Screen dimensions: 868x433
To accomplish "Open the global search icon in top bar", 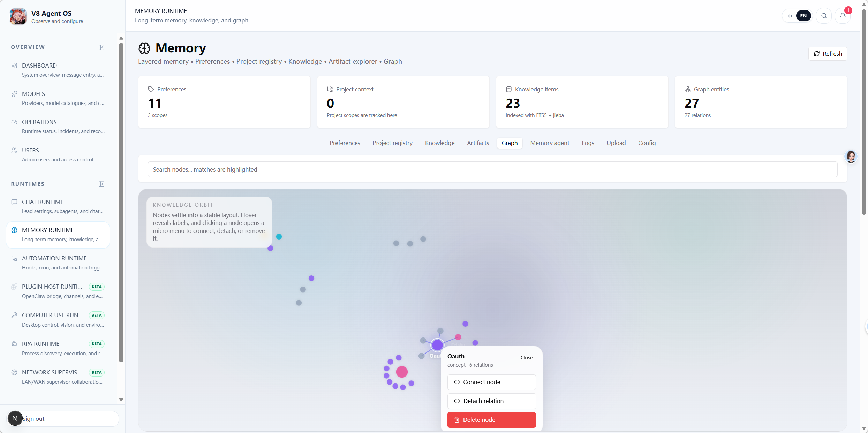I will coord(824,16).
